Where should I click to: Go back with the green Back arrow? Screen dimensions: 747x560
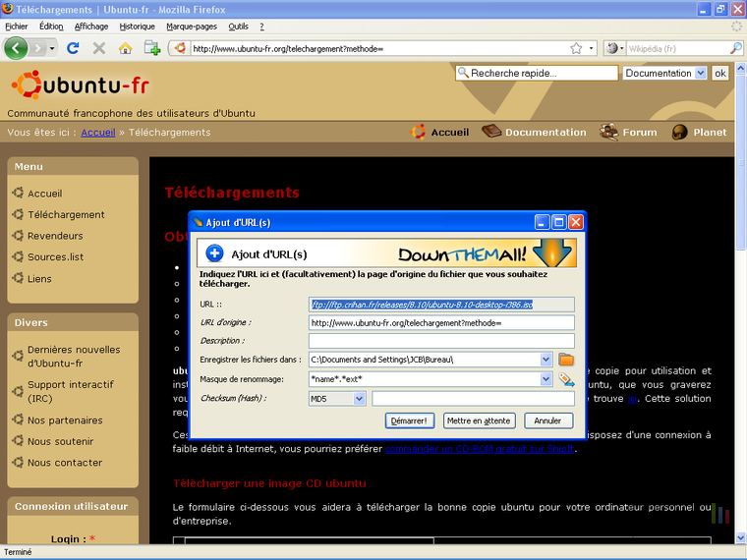[16, 48]
